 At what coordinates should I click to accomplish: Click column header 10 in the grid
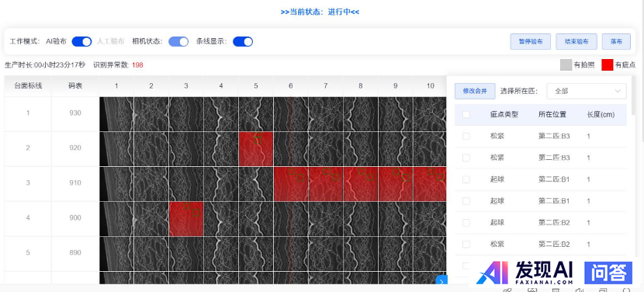430,86
